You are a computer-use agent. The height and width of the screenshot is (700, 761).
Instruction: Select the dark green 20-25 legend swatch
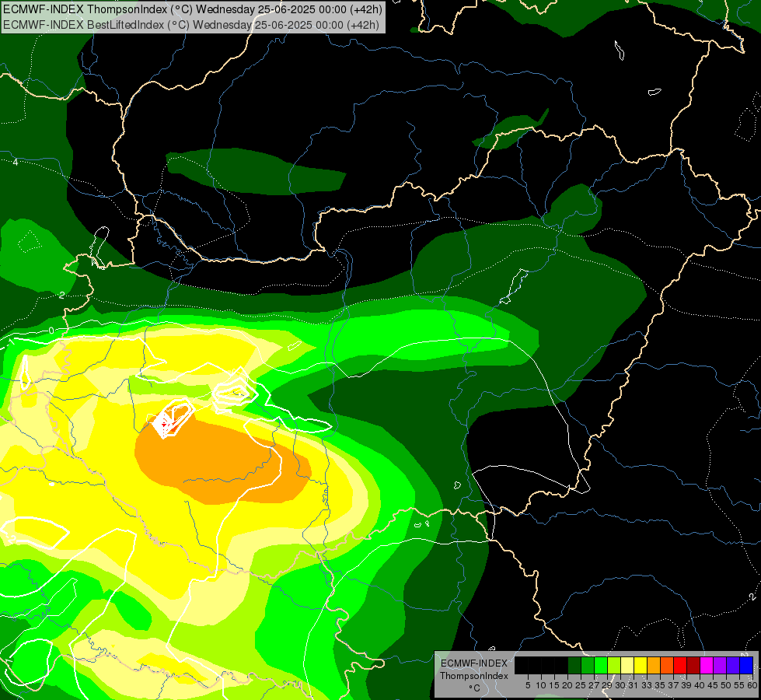[574, 665]
